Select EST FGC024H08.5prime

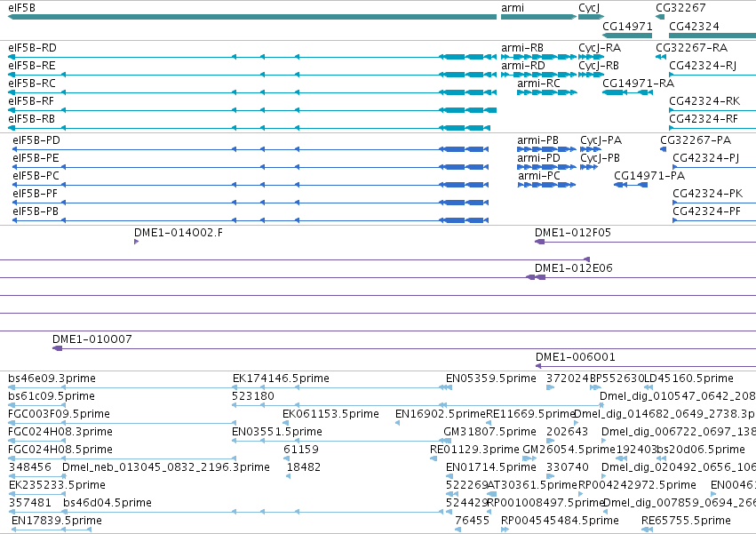[x=123, y=458]
